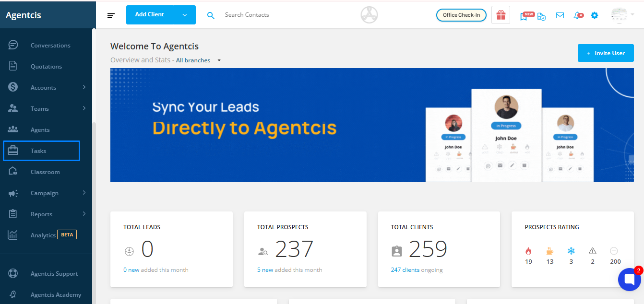This screenshot has height=304, width=644.
Task: Click the warm coffee cup rating icon
Action: point(550,251)
